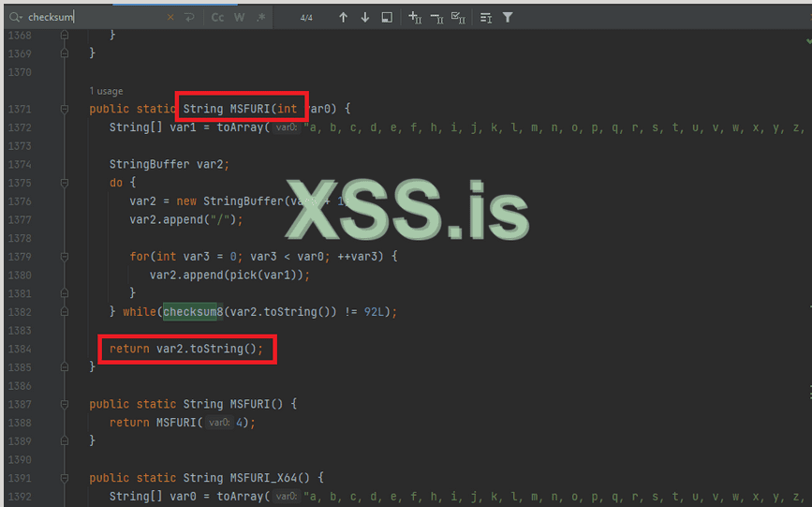The width and height of the screenshot is (812, 507).
Task: Click 'var2.append("/");' on line 1377
Action: [186, 220]
